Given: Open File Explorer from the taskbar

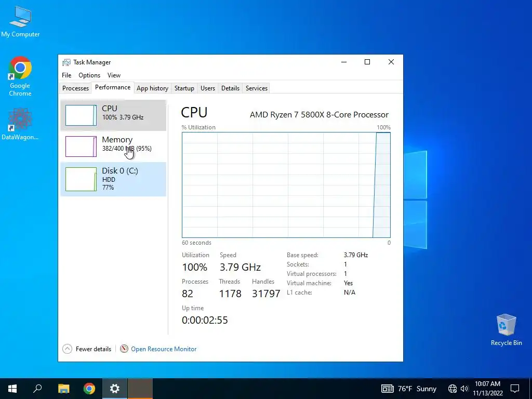Looking at the screenshot, I should (63, 389).
